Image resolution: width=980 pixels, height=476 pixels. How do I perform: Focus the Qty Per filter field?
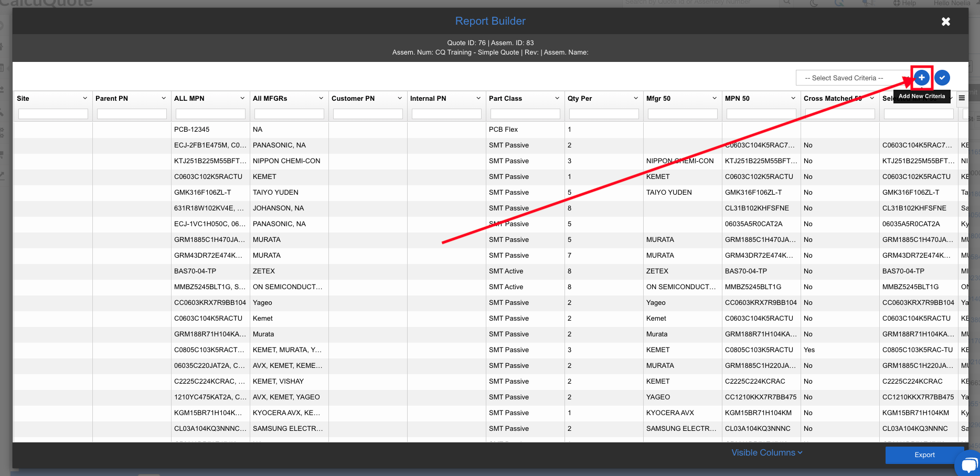coord(604,114)
